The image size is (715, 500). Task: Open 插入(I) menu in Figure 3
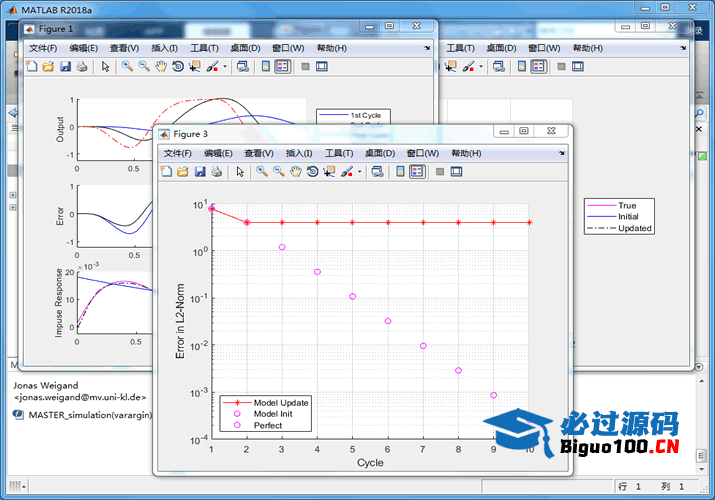(x=299, y=153)
